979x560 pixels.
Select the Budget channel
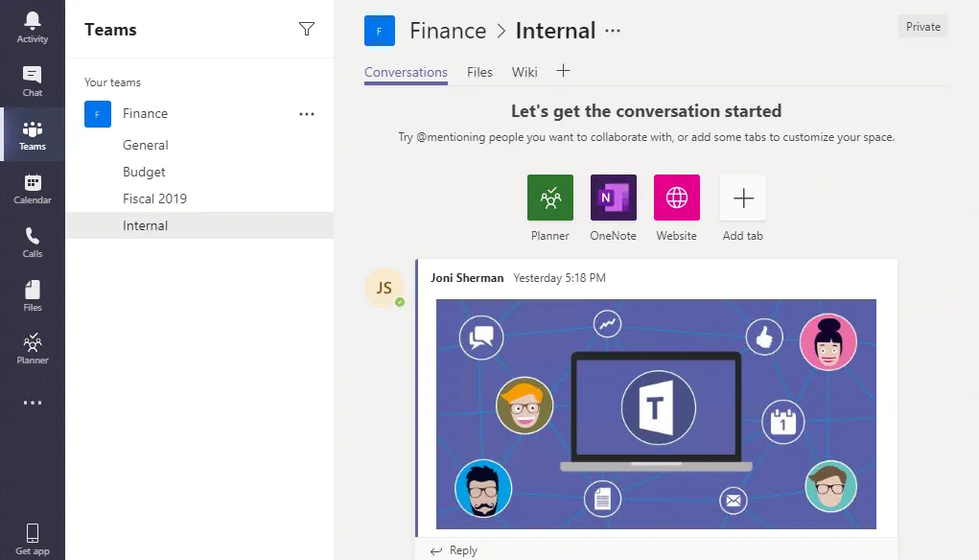pos(144,173)
